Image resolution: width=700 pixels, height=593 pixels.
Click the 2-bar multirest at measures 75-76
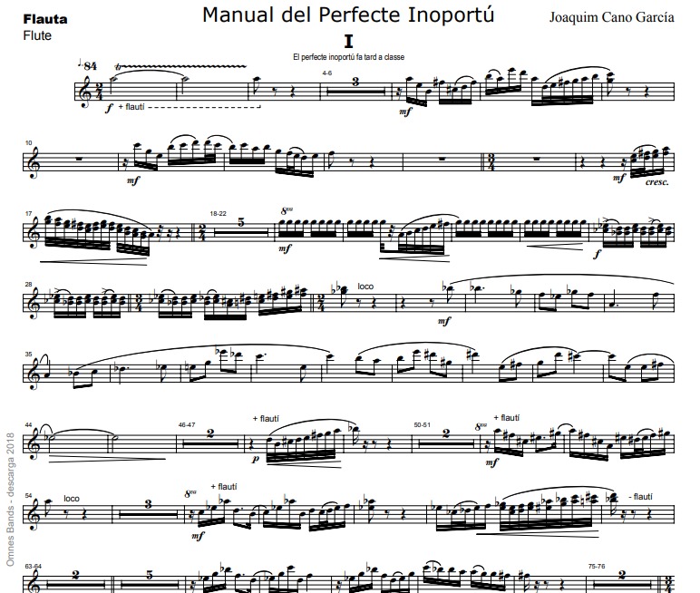pyautogui.click(x=621, y=580)
